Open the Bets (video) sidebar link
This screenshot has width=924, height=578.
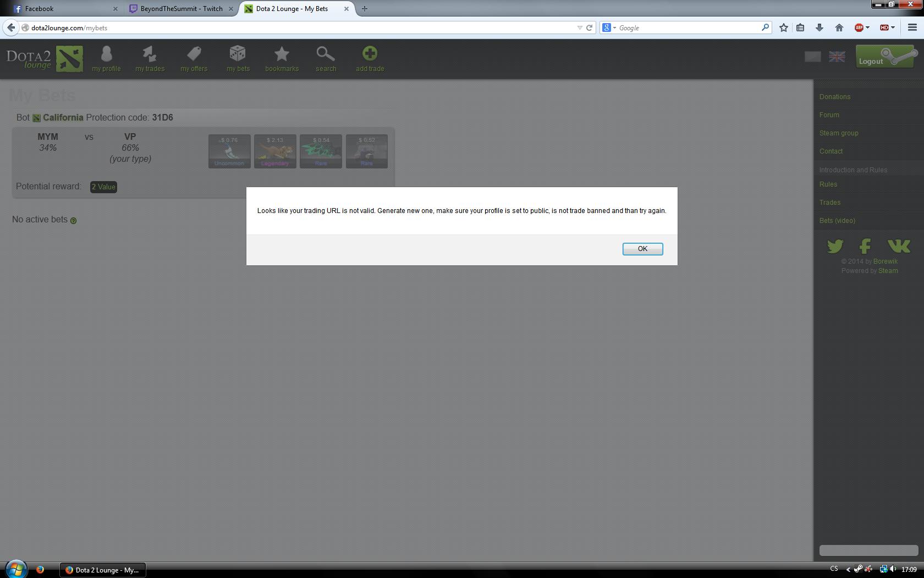(x=837, y=221)
